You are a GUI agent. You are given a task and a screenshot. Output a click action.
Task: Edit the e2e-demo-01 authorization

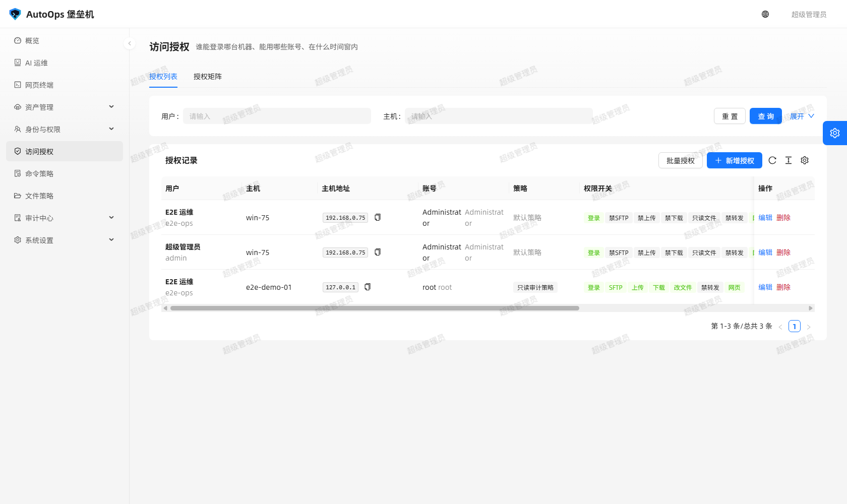(765, 287)
